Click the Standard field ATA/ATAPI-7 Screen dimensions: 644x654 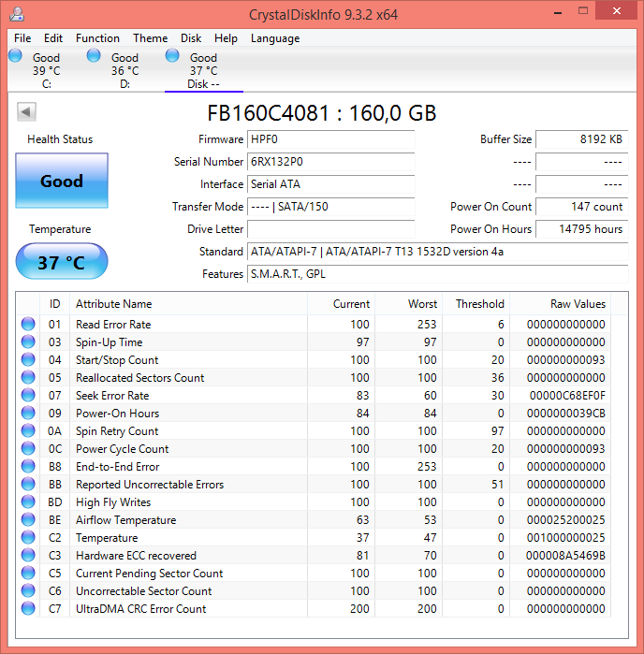[438, 252]
